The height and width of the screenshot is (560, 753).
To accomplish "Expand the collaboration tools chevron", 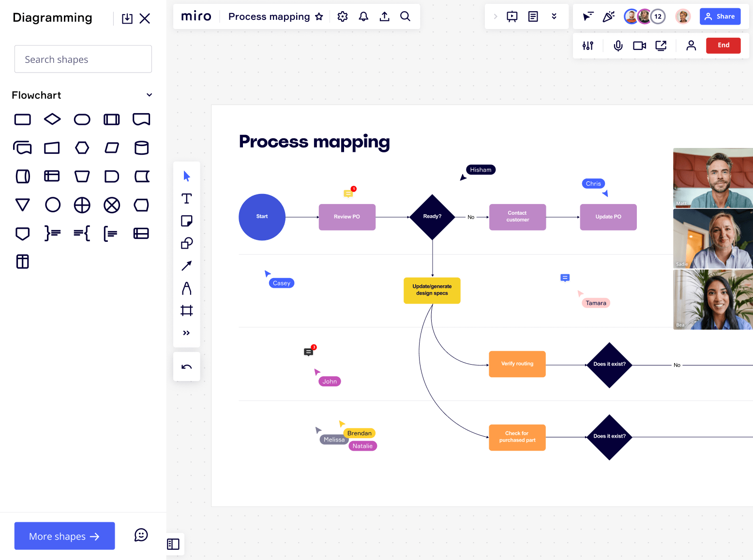I will coord(554,16).
